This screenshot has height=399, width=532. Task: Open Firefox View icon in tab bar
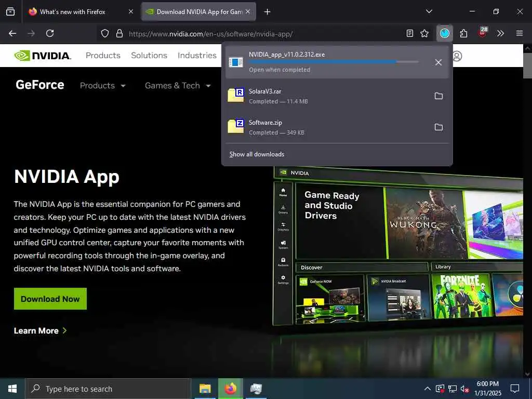point(10,12)
